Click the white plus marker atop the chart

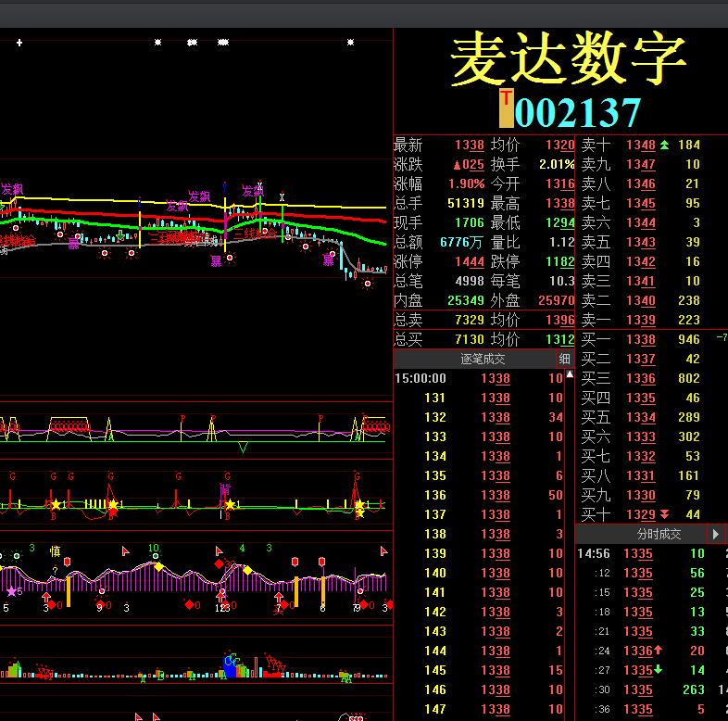(19, 43)
